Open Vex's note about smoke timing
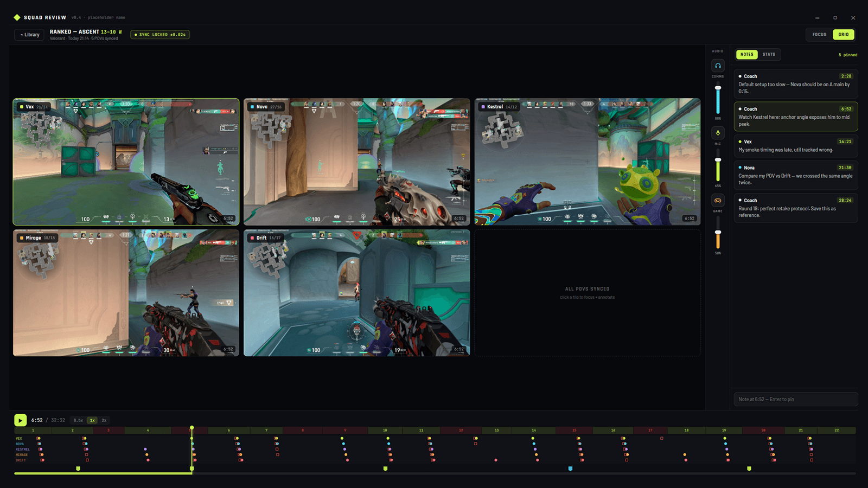Viewport: 868px width, 488px height. [796, 146]
